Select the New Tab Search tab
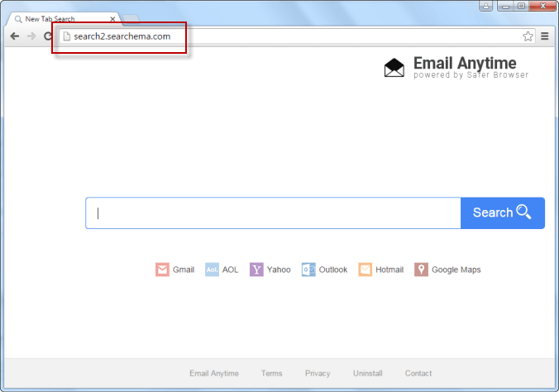The image size is (559, 392). (x=64, y=19)
